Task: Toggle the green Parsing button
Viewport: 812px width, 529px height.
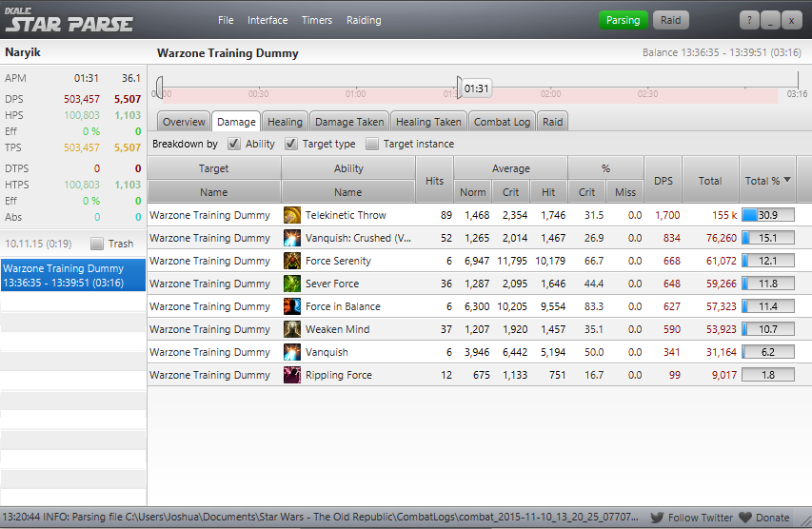Action: 623,20
